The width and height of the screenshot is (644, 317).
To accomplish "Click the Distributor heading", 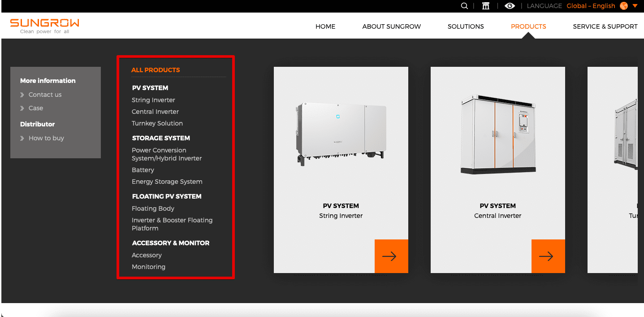I will pos(38,124).
